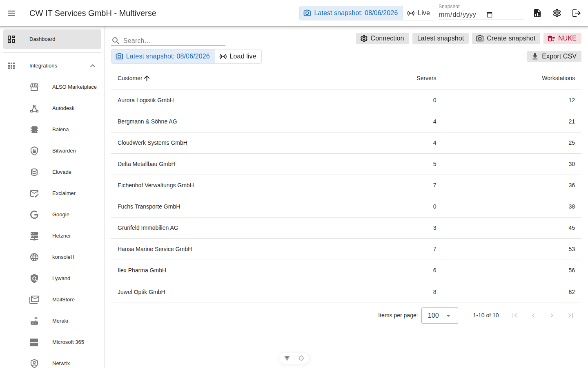This screenshot has width=588, height=368.
Task: Select the Eichenhof Verwaltungs GmbH row
Action: tap(346, 185)
